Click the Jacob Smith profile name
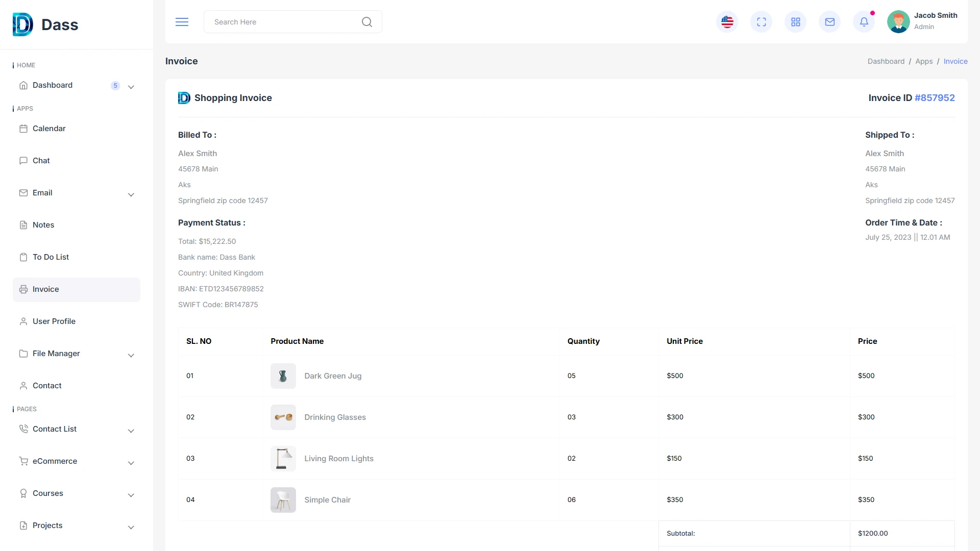Image resolution: width=980 pixels, height=551 pixels. [936, 15]
